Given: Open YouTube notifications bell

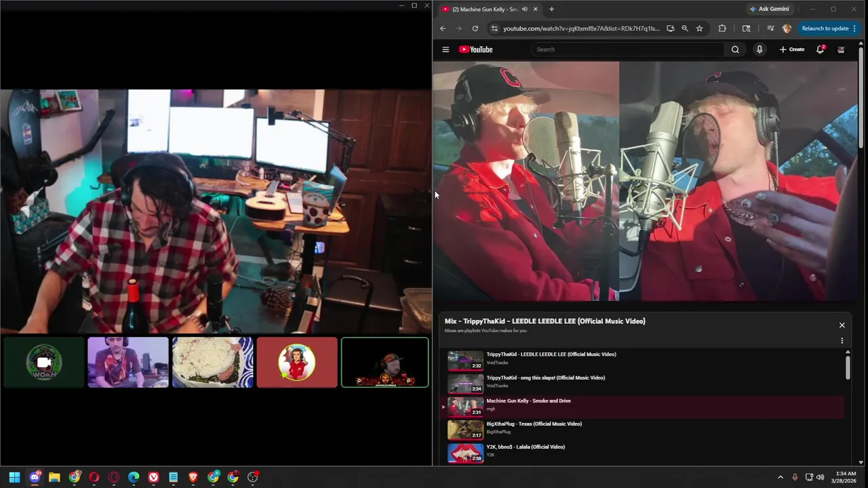Looking at the screenshot, I should pyautogui.click(x=820, y=49).
